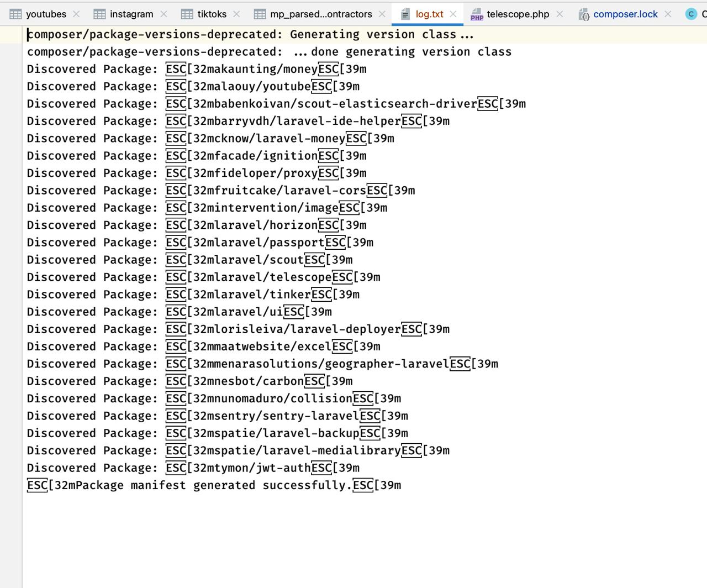Click the intervention/image line
The width and height of the screenshot is (707, 588).
(x=207, y=208)
